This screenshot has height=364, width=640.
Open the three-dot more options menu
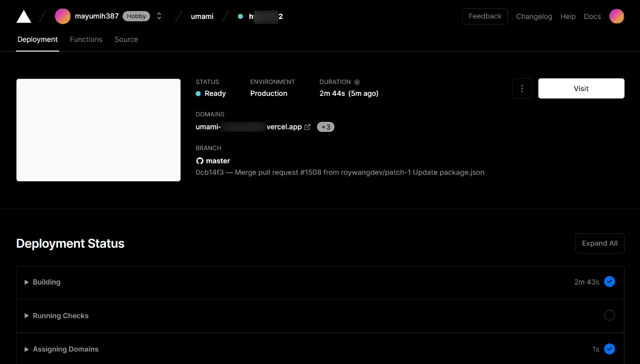coord(522,88)
